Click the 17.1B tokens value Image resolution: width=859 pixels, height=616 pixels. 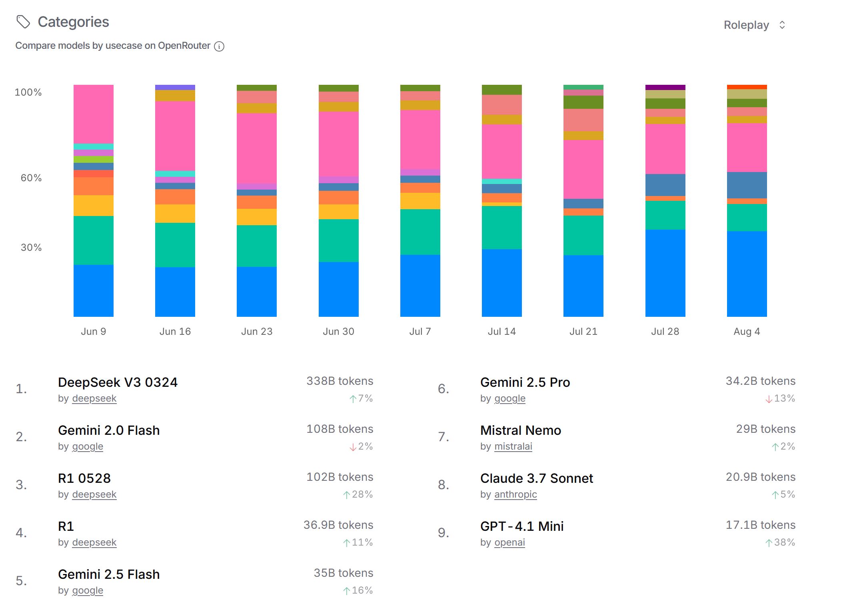pos(761,525)
